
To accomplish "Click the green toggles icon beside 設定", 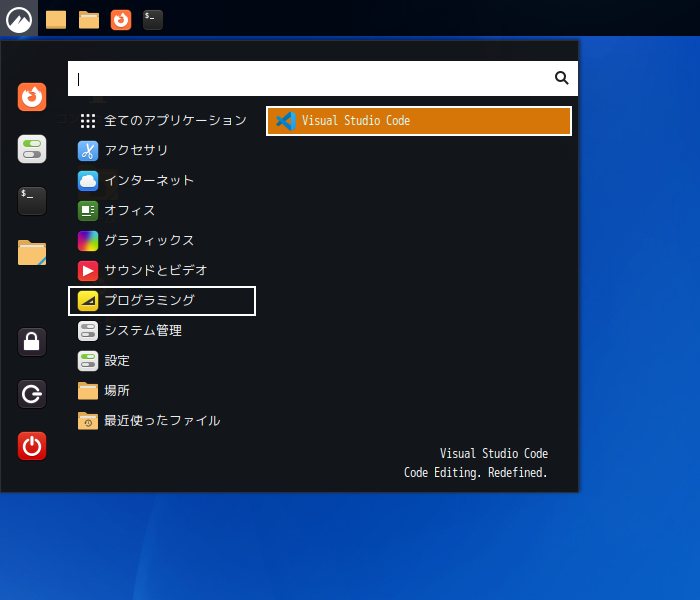I will coord(88,361).
